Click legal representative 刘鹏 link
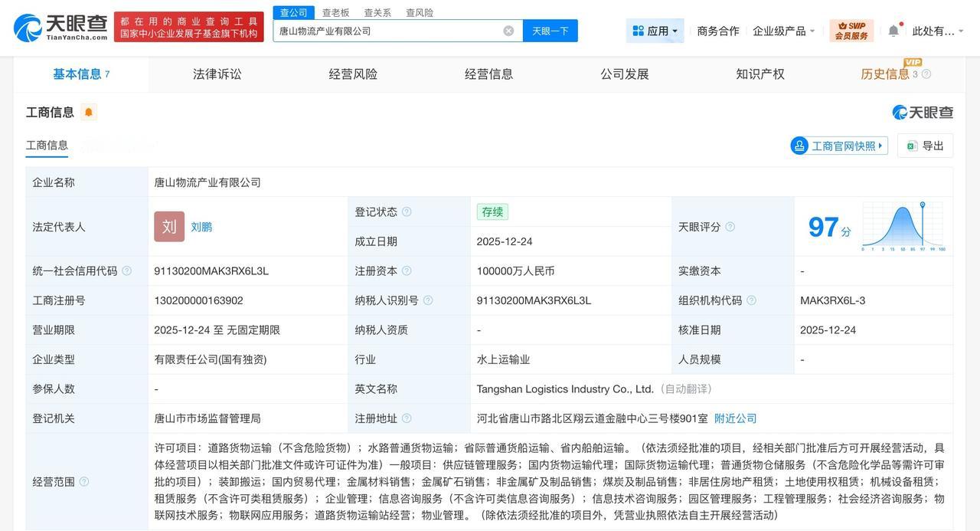 [x=201, y=226]
